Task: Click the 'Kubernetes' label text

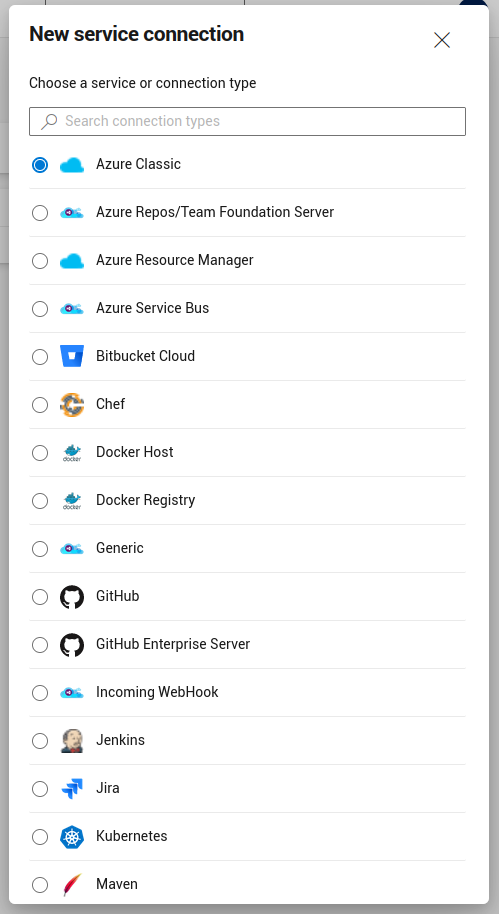Action: pyautogui.click(x=132, y=836)
